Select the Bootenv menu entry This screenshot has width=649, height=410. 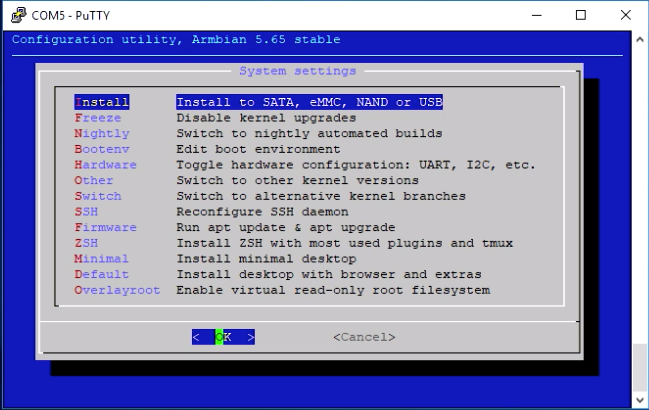102,149
